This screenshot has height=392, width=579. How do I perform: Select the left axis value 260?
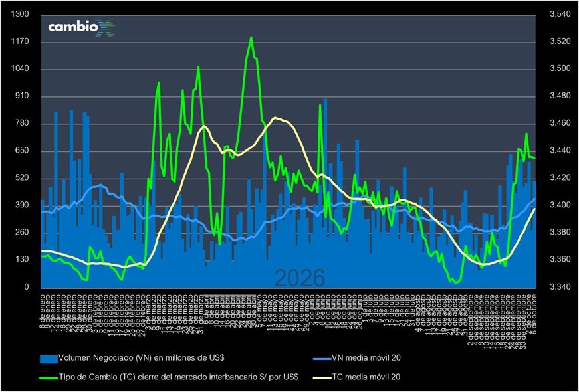pyautogui.click(x=22, y=233)
